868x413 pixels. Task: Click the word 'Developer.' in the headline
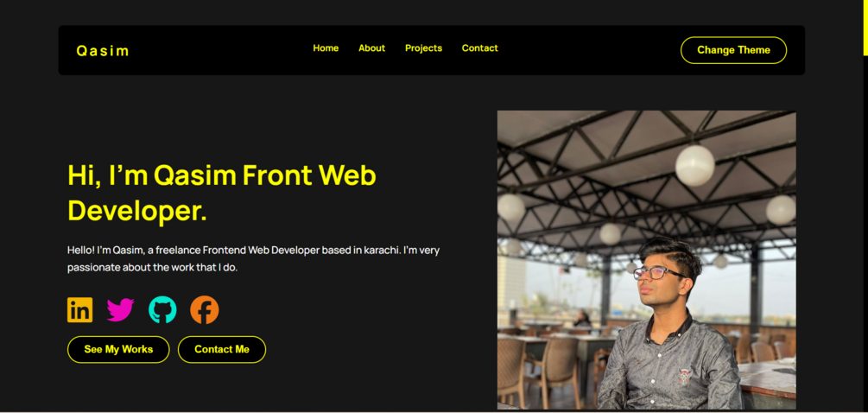pyautogui.click(x=137, y=211)
